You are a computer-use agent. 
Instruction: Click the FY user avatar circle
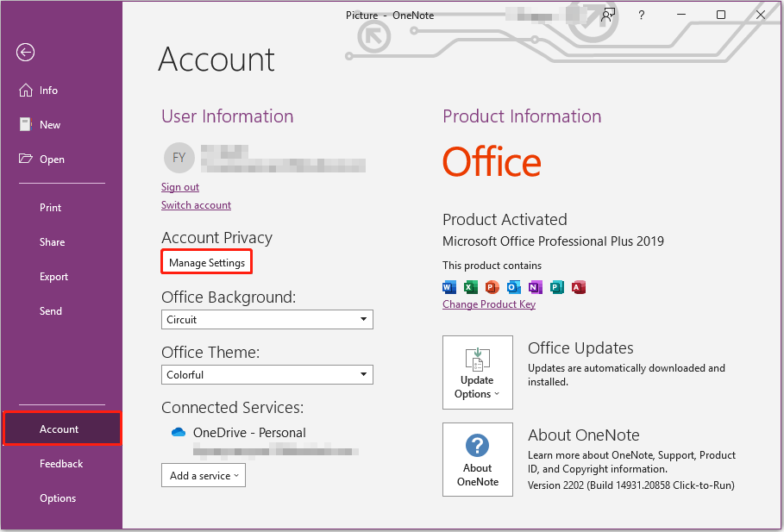tap(179, 158)
